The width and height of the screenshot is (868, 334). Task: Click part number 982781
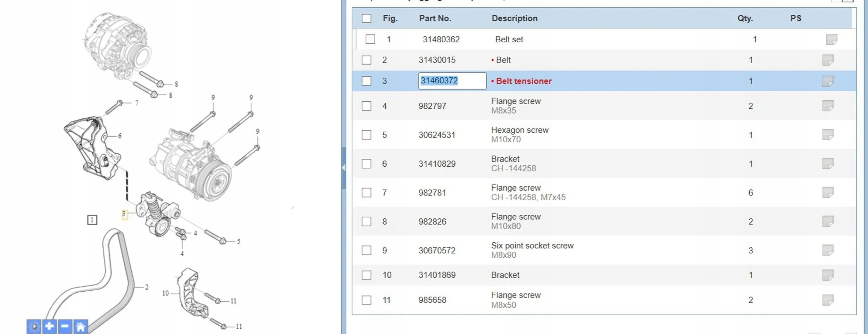(432, 193)
